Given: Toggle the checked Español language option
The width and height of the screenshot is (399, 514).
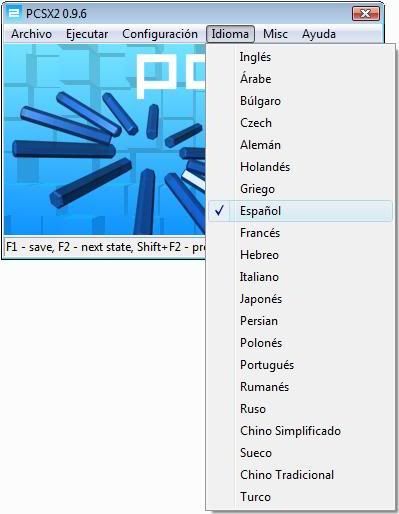Looking at the screenshot, I should pos(300,211).
